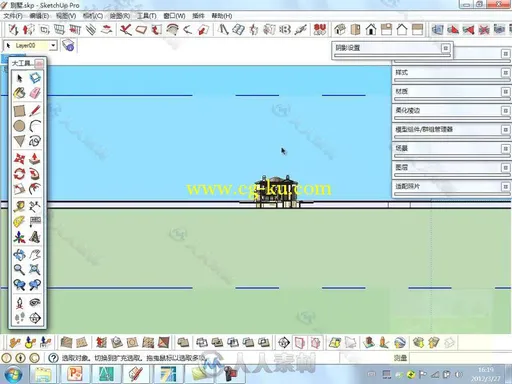Pick the Paint Bucket tool
Viewport: 512px width, 384px height.
(x=19, y=93)
